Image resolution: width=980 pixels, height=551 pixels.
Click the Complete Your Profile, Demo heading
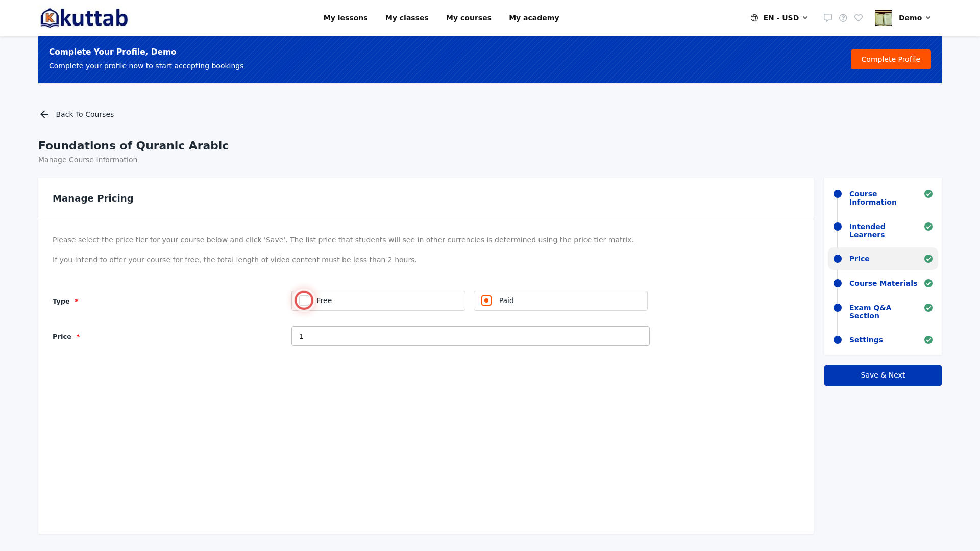(113, 52)
